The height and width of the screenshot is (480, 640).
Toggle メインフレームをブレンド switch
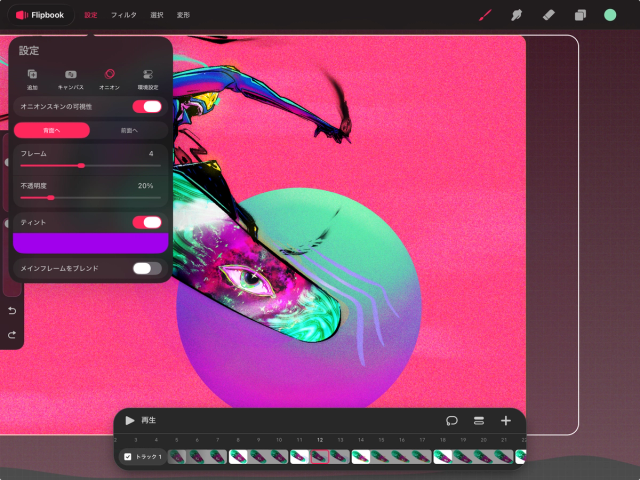(147, 268)
